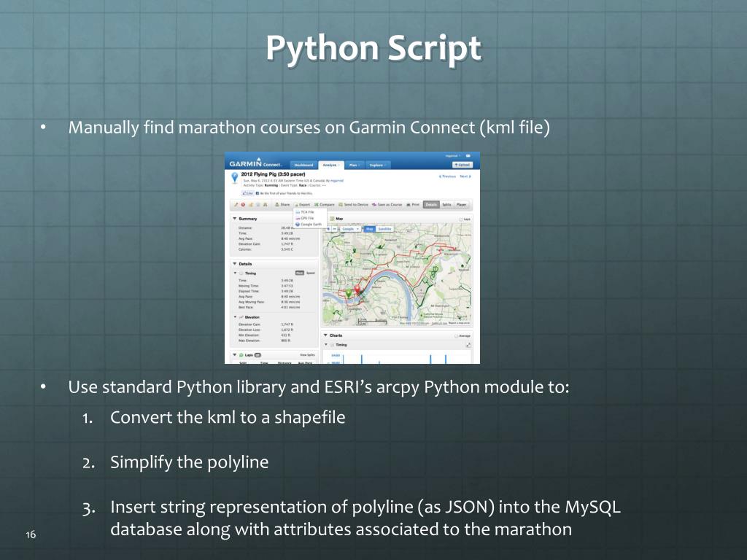Switch to the Details view
The image size is (747, 560).
[x=431, y=205]
